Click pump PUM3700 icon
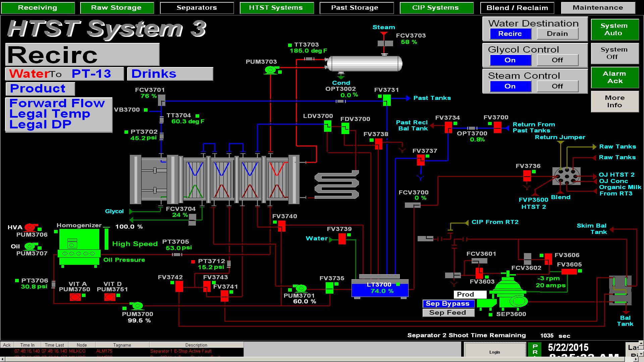This screenshot has height=362, width=644. [137, 306]
